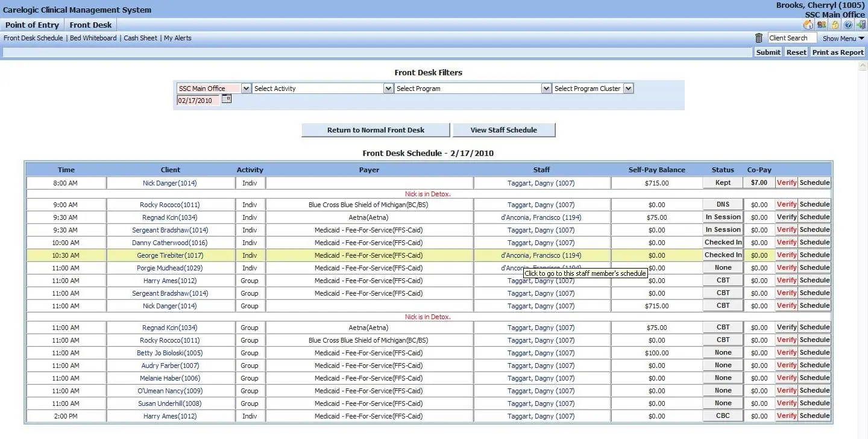Open the calendar picker next to the date
This screenshot has height=439, width=868.
coord(226,100)
